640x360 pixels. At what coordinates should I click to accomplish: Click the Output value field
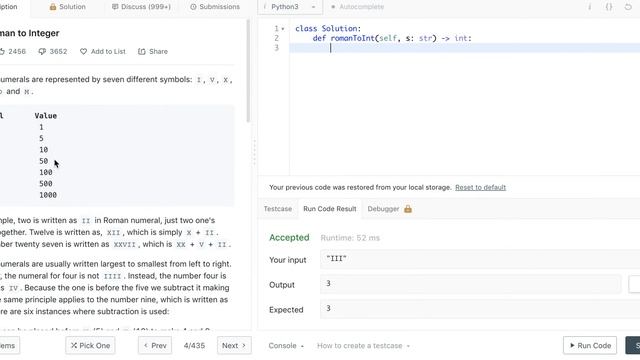pos(470,284)
